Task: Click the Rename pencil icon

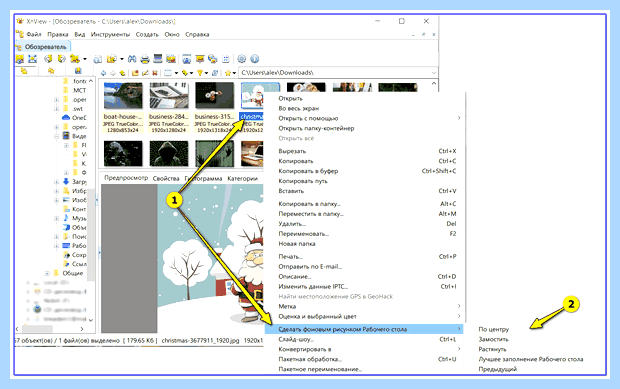Action: coord(145,73)
